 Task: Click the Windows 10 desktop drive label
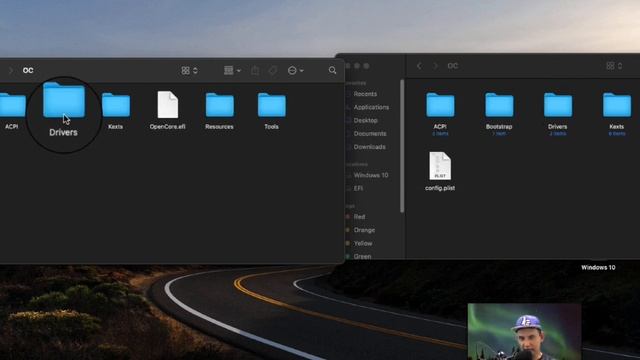[598, 267]
